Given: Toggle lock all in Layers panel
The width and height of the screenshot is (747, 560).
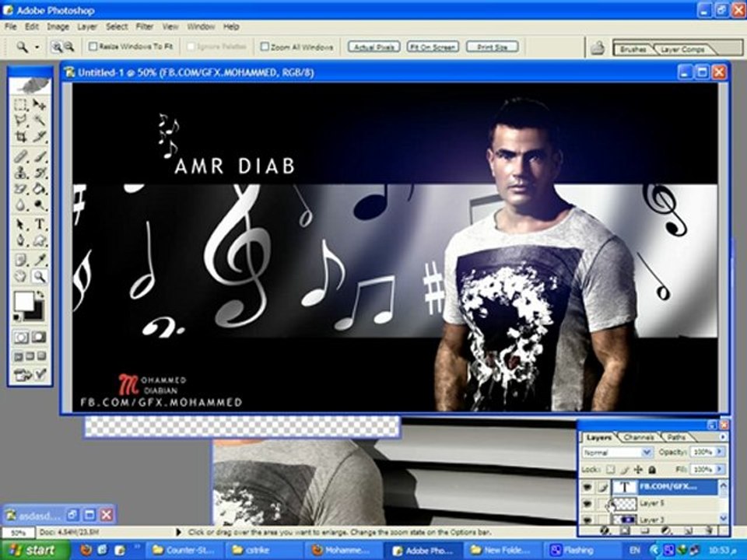Looking at the screenshot, I should coord(652,470).
